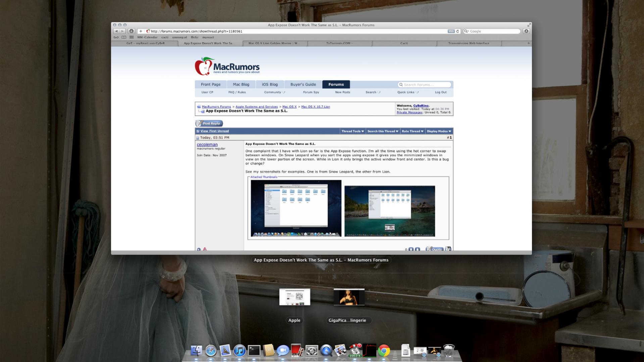This screenshot has height=362, width=644.
Task: Open System Preferences gear icon
Action: (x=312, y=351)
